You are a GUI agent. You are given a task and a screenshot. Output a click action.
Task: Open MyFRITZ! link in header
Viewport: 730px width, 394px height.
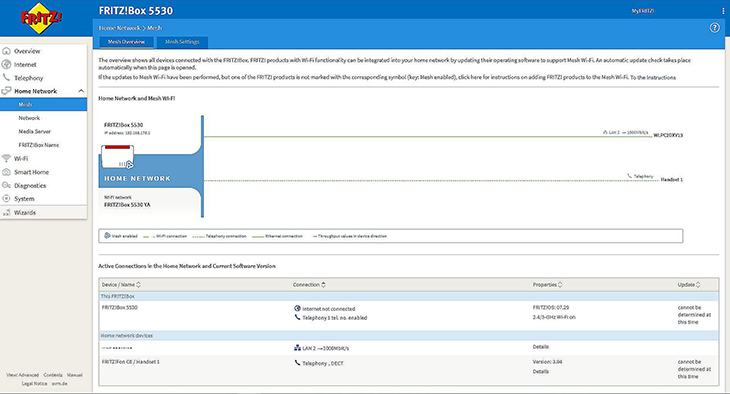click(642, 11)
